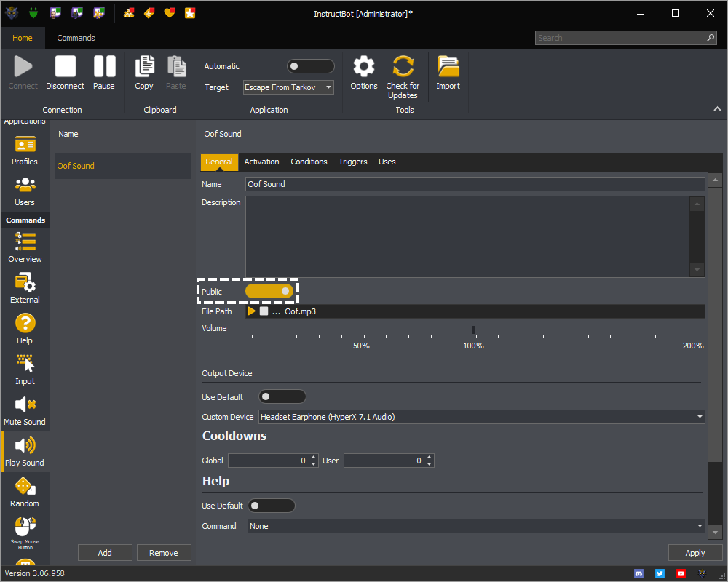The image size is (728, 582).
Task: Open the Conditions tab
Action: coord(309,162)
